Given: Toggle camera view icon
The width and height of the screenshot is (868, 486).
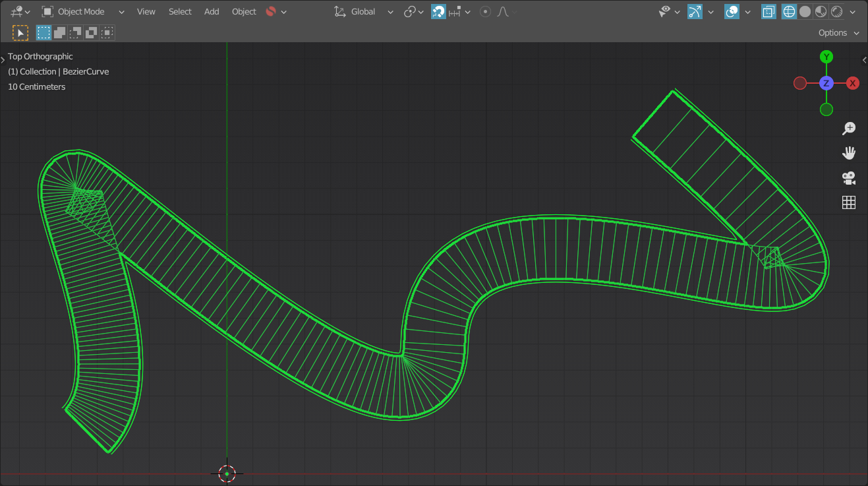Looking at the screenshot, I should point(849,178).
